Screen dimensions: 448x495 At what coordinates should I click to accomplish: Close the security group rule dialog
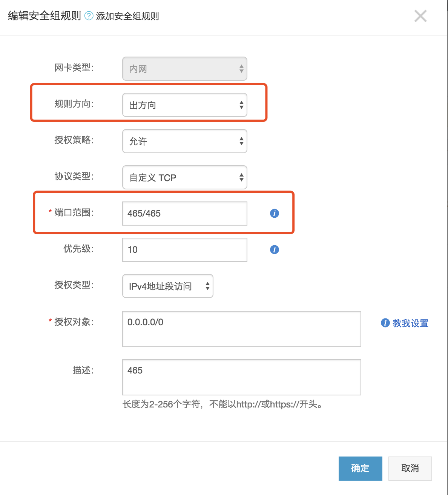pyautogui.click(x=420, y=16)
